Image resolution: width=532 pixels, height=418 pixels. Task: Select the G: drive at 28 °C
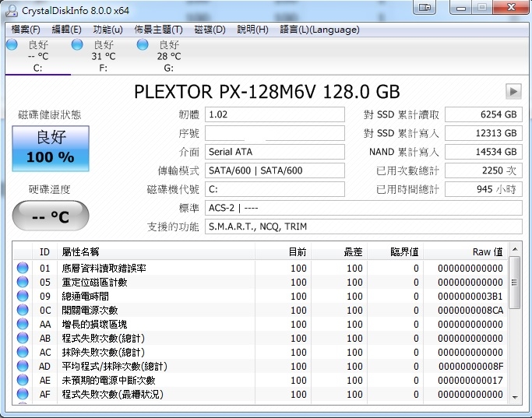pos(168,56)
